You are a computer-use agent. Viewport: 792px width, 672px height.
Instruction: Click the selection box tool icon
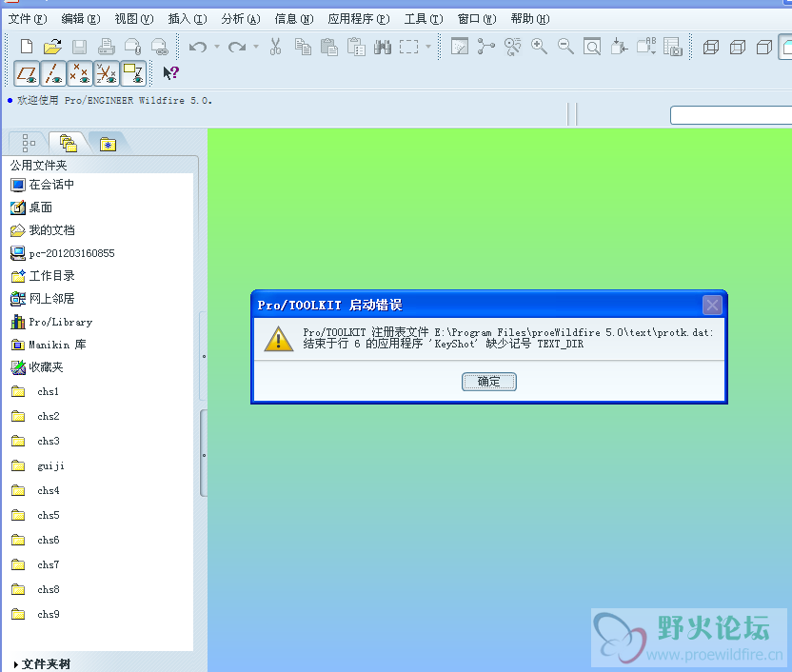(x=408, y=47)
